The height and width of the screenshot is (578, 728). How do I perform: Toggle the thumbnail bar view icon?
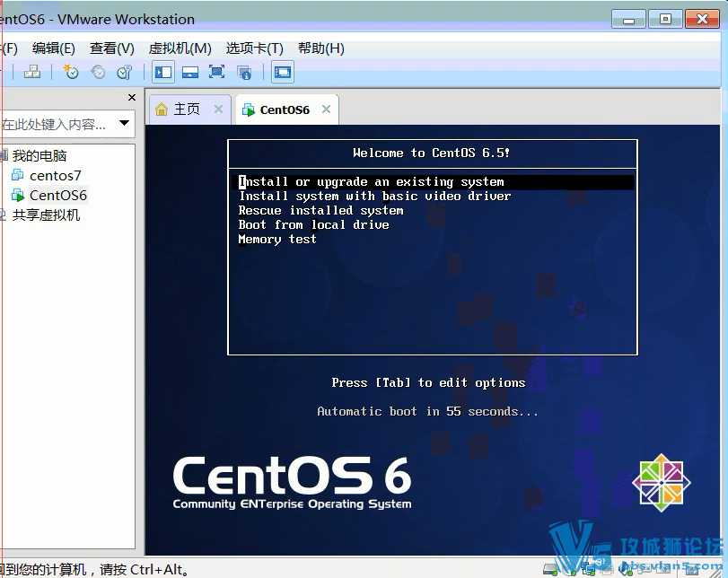pos(190,72)
